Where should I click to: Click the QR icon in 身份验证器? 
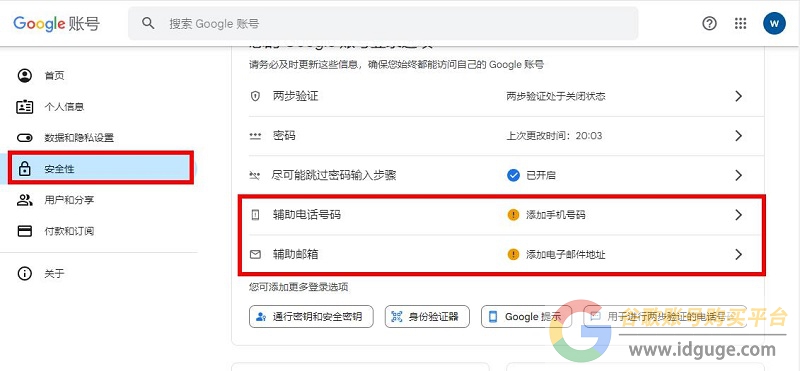(397, 317)
